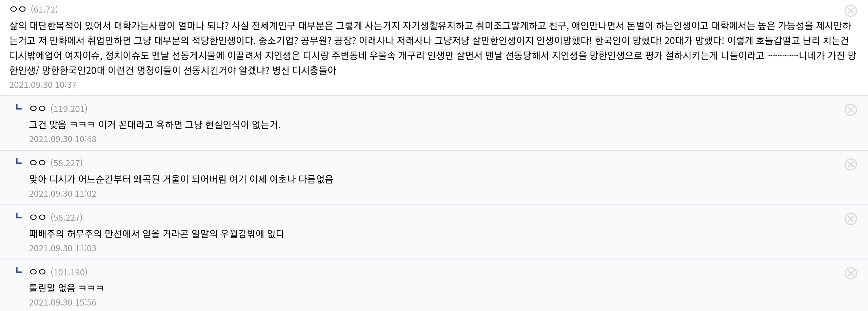The height and width of the screenshot is (311, 868).
Task: Click the timestamp 2021.09.30 10:37
Action: (43, 84)
